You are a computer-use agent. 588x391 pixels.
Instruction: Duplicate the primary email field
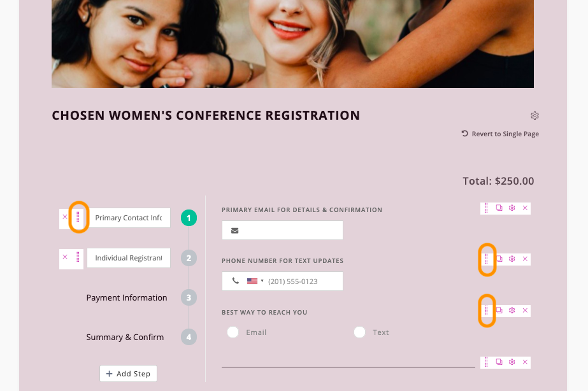point(499,208)
